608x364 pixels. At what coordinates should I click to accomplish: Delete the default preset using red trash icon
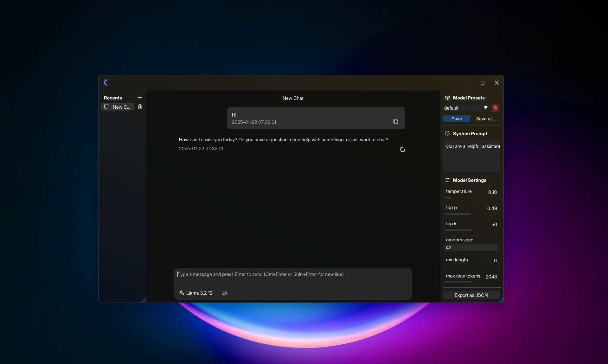click(x=495, y=108)
